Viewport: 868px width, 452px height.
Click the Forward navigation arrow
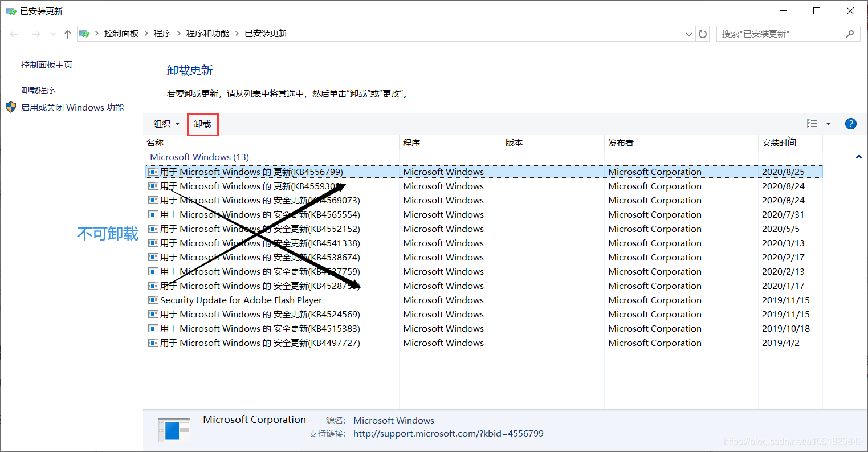point(36,34)
